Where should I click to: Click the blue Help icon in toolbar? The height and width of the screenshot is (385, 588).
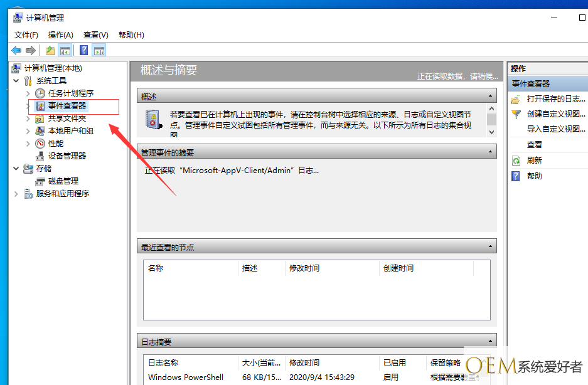83,51
